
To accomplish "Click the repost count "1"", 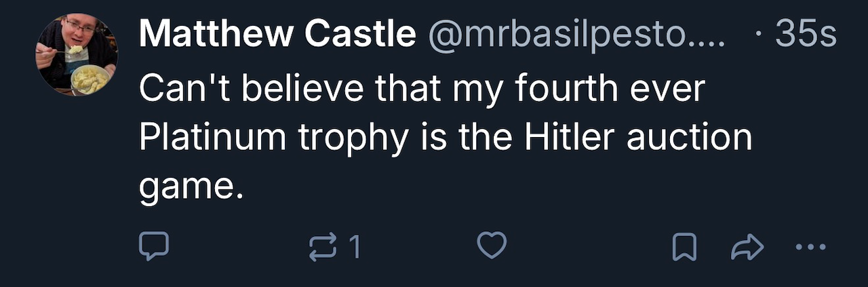I will [x=353, y=247].
